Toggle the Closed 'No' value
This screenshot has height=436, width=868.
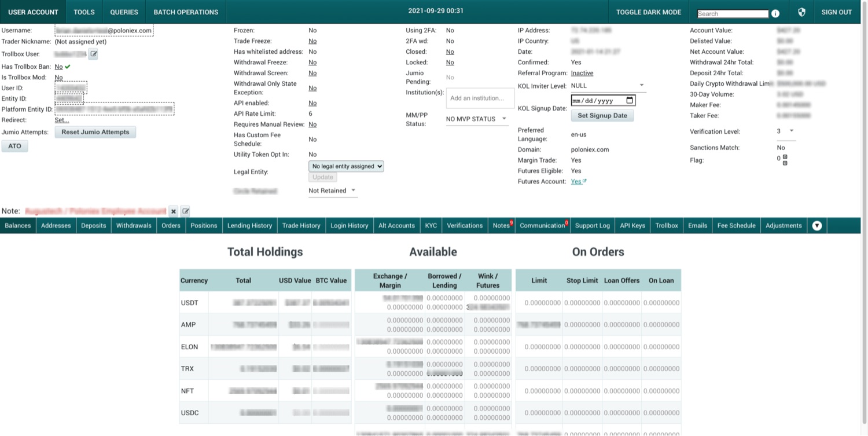click(x=450, y=52)
